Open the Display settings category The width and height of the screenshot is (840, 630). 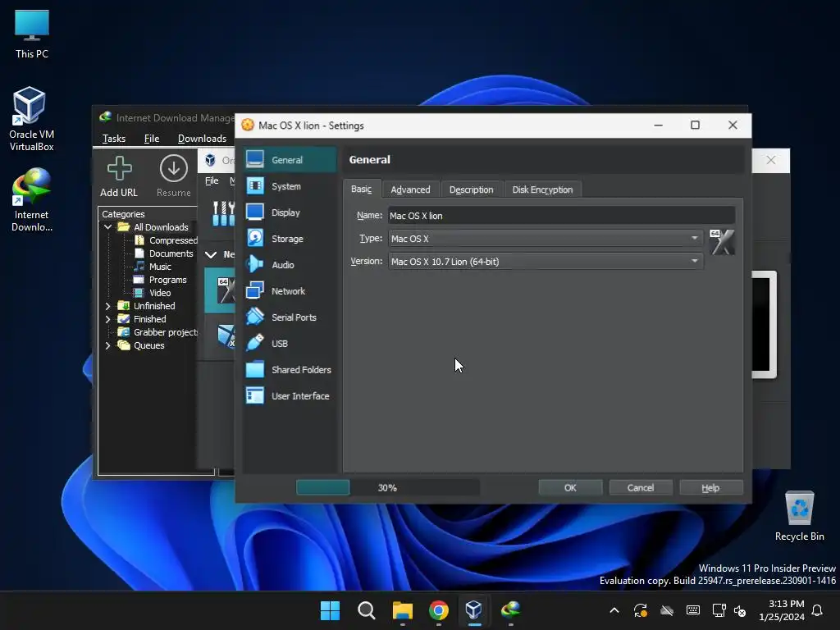(290, 212)
